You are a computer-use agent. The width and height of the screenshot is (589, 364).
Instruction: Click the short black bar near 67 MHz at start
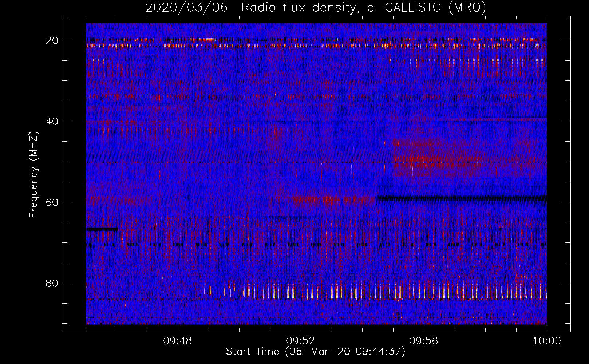(x=102, y=229)
